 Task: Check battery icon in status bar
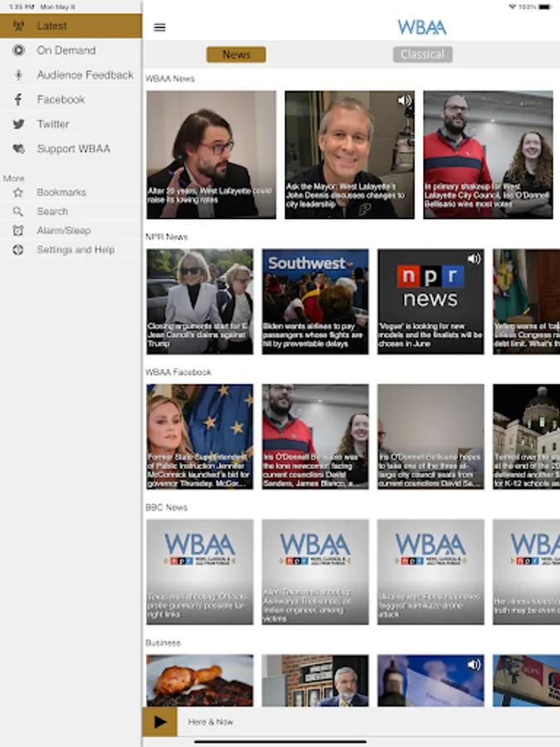click(x=545, y=7)
